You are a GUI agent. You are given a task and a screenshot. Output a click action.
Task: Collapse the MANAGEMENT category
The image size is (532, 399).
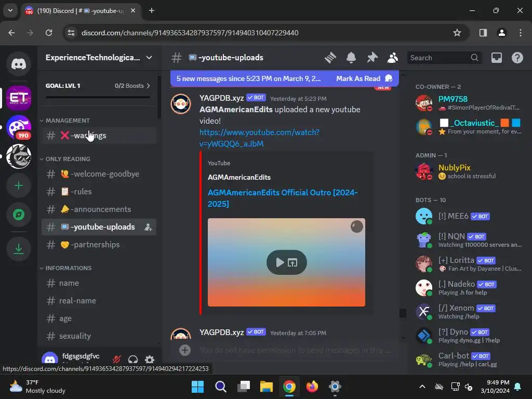pyautogui.click(x=65, y=121)
